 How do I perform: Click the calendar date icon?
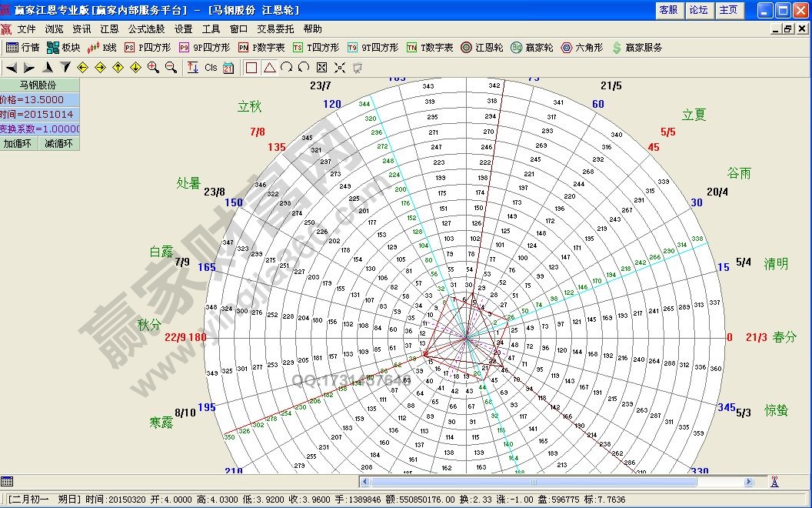pyautogui.click(x=228, y=68)
